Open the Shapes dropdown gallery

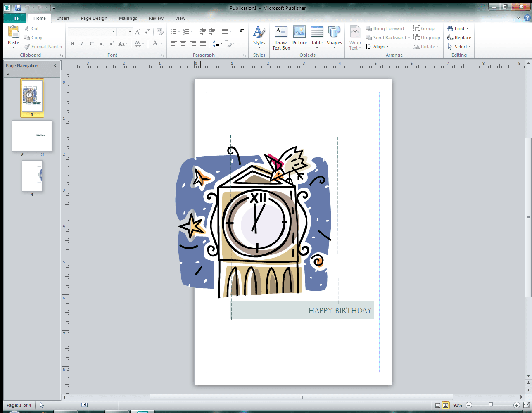coord(334,38)
